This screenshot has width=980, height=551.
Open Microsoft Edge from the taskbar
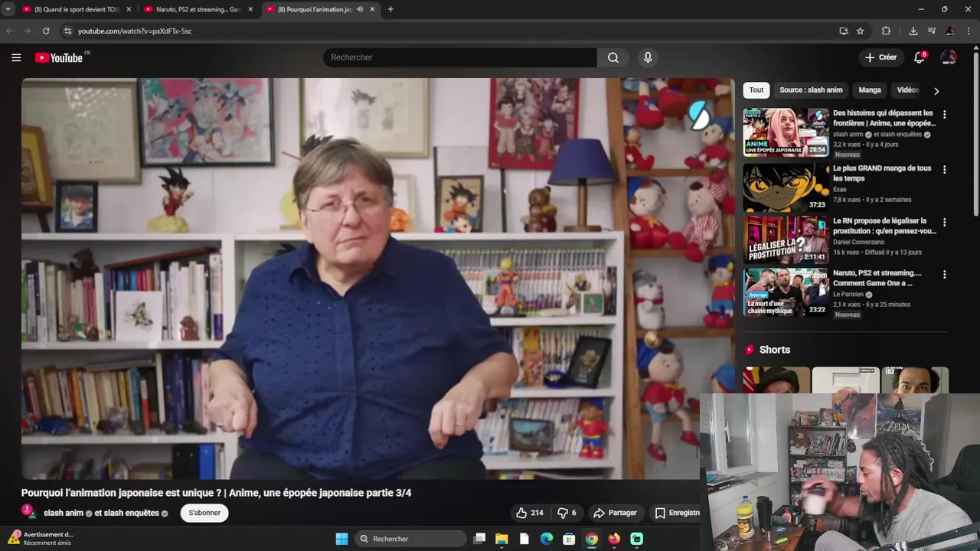(547, 539)
